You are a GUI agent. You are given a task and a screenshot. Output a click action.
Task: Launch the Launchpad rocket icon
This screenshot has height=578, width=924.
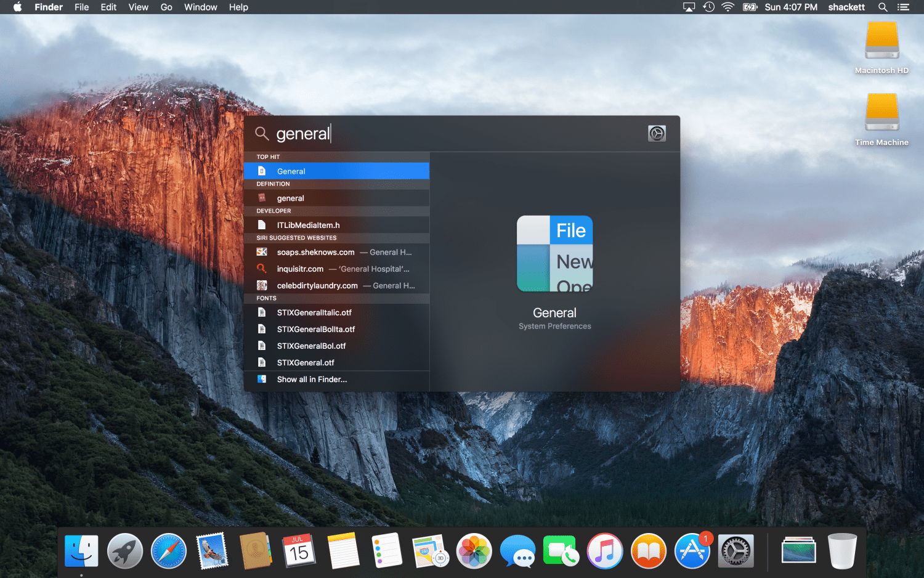(125, 550)
